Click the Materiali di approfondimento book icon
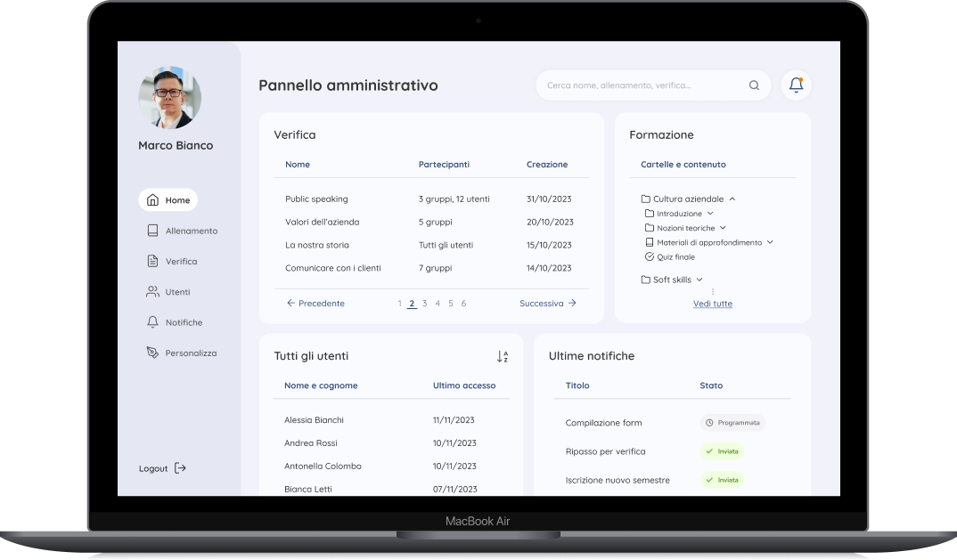This screenshot has width=957, height=560. (650, 242)
